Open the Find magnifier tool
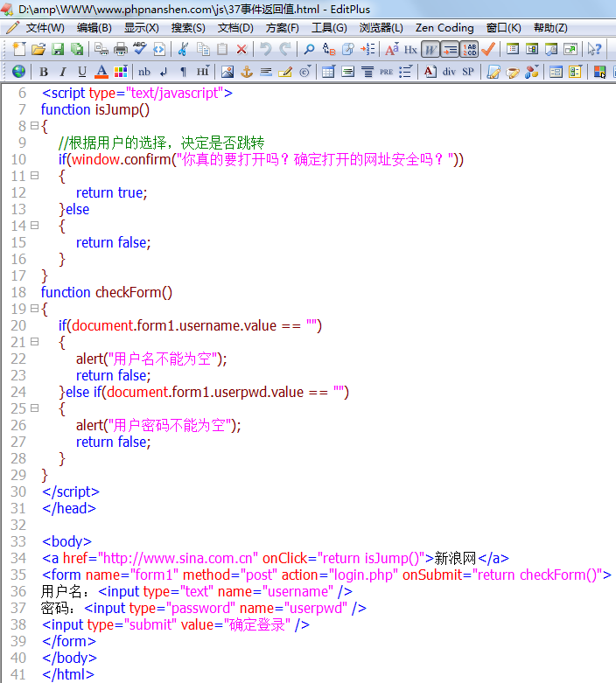 (x=309, y=49)
